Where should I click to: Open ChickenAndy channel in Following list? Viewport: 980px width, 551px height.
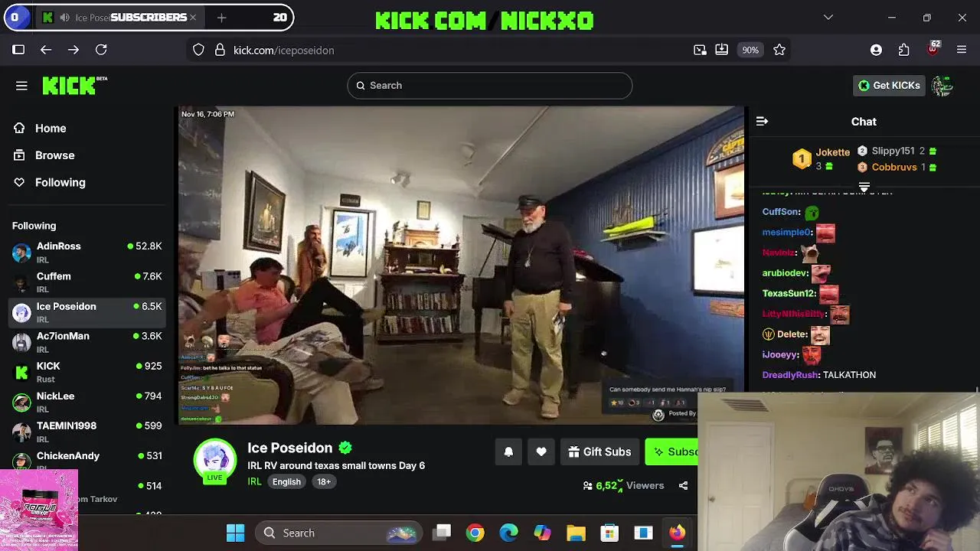click(87, 461)
